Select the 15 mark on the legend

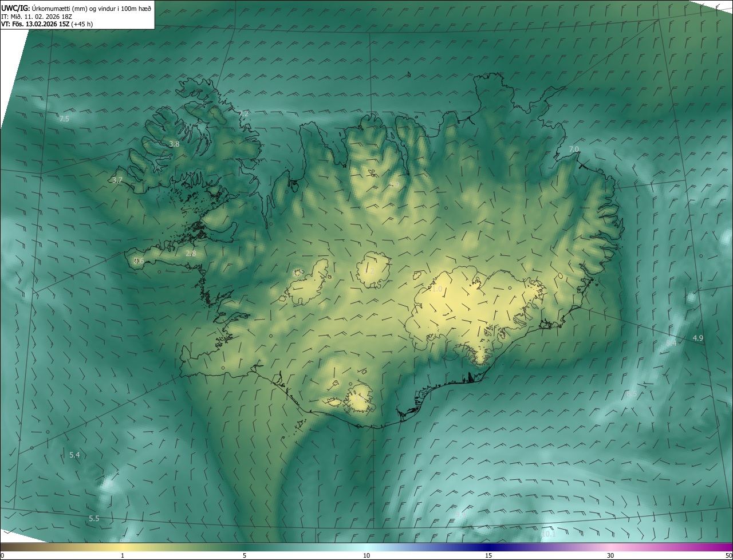click(488, 555)
